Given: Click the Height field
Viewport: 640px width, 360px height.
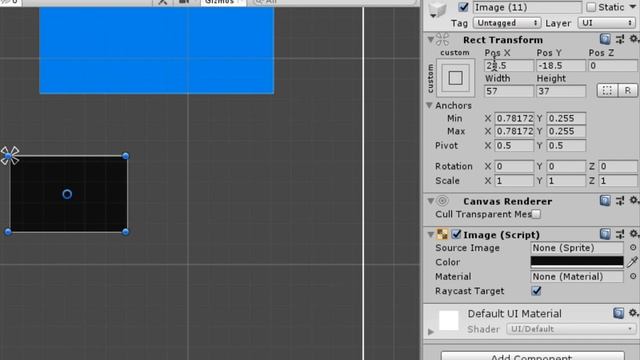Looking at the screenshot, I should coord(561,91).
